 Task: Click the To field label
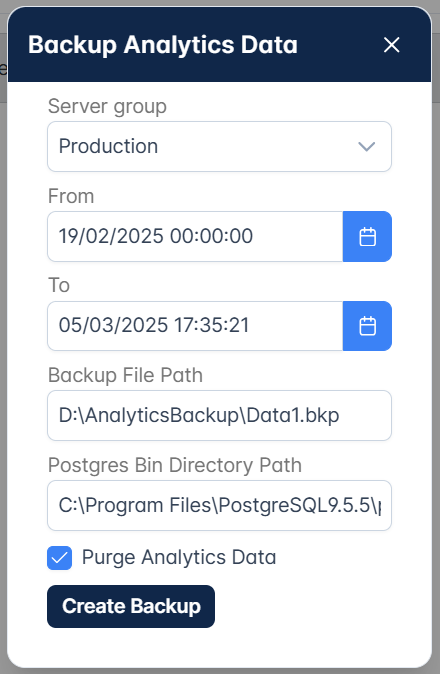[59, 285]
